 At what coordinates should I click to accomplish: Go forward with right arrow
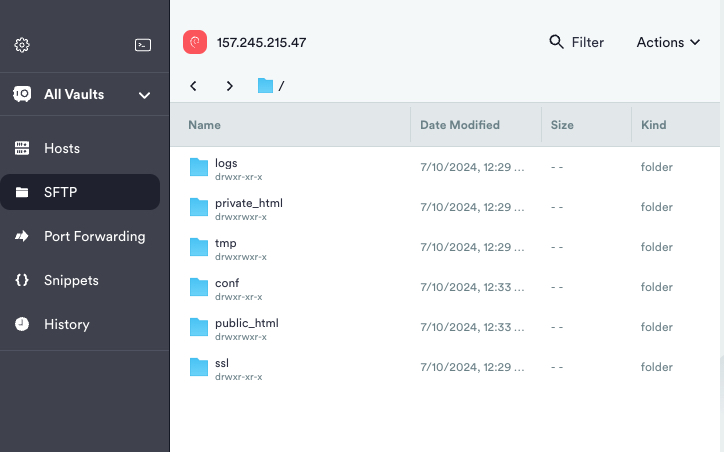(229, 86)
